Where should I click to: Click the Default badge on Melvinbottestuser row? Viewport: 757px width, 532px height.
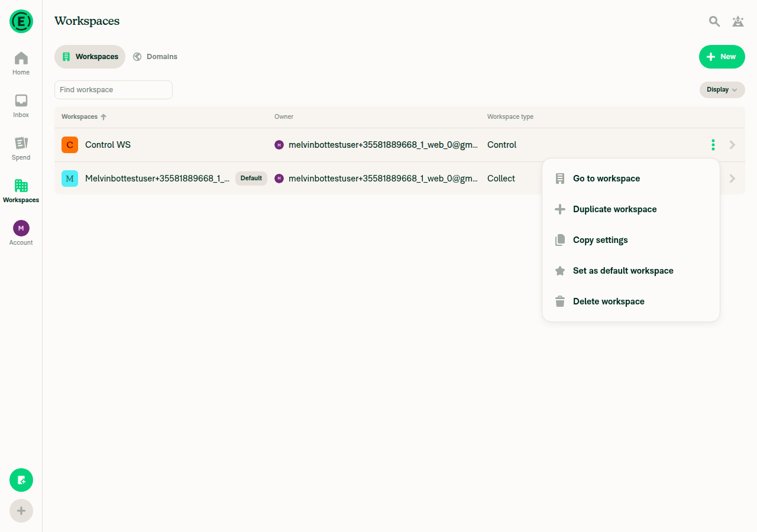coord(251,179)
